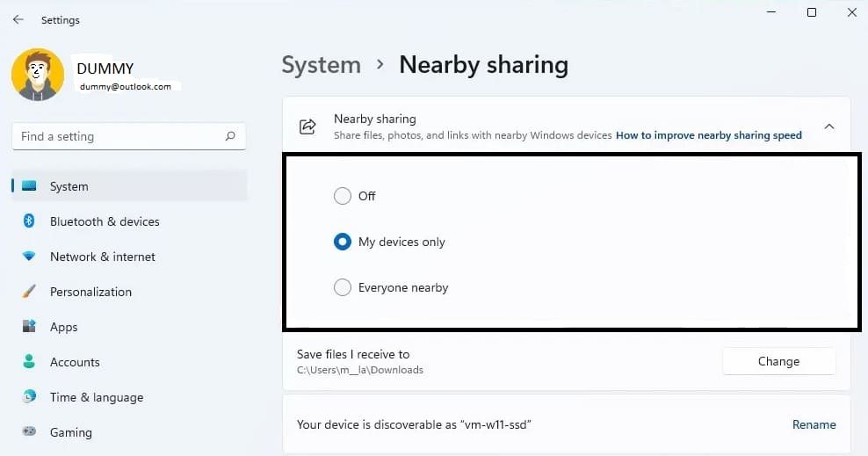
Task: Select Everyone nearby radio button
Action: pyautogui.click(x=343, y=287)
